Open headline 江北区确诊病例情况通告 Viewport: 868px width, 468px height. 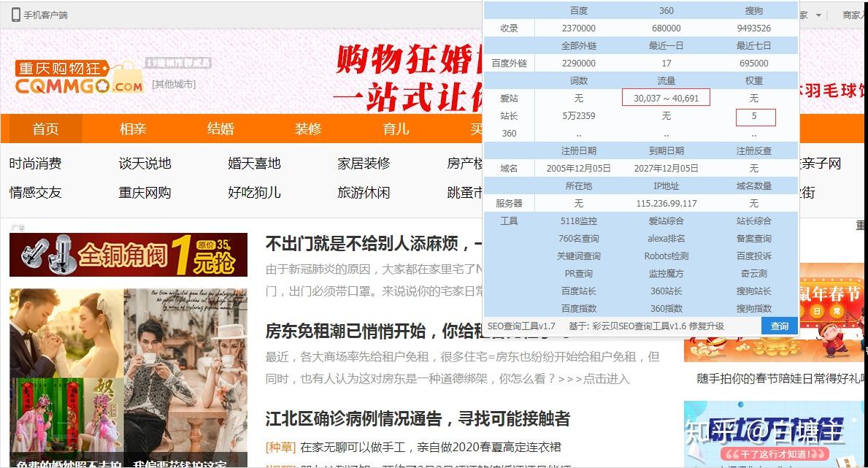pos(418,418)
